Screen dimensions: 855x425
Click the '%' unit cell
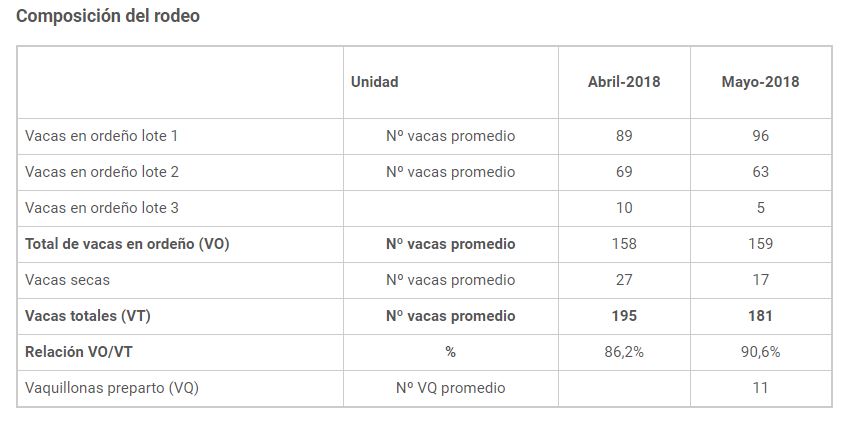click(450, 352)
